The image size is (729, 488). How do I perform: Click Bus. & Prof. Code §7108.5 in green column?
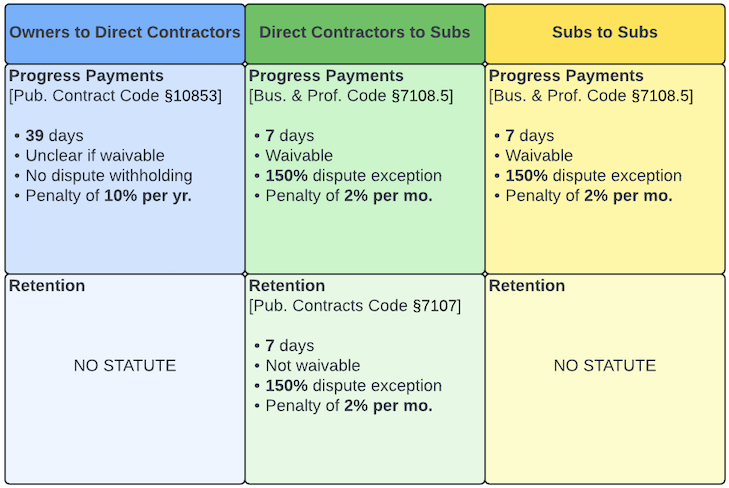[x=351, y=96]
